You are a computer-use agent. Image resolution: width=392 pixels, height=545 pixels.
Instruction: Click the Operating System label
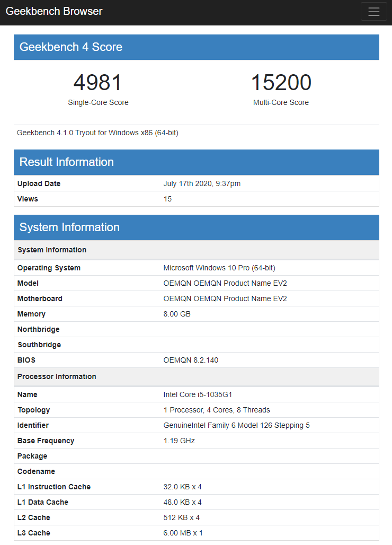coord(49,268)
